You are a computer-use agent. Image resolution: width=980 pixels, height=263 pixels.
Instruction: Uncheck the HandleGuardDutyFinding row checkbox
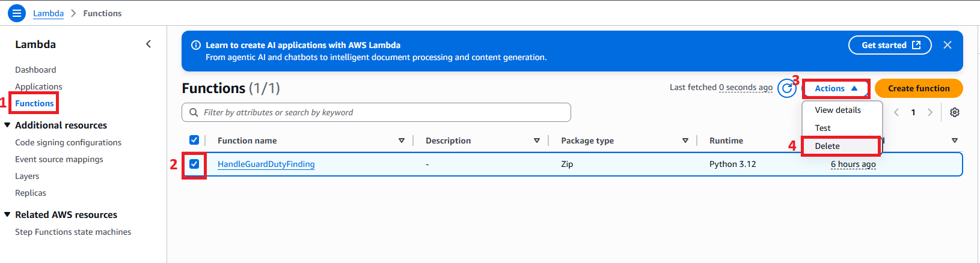click(x=194, y=164)
